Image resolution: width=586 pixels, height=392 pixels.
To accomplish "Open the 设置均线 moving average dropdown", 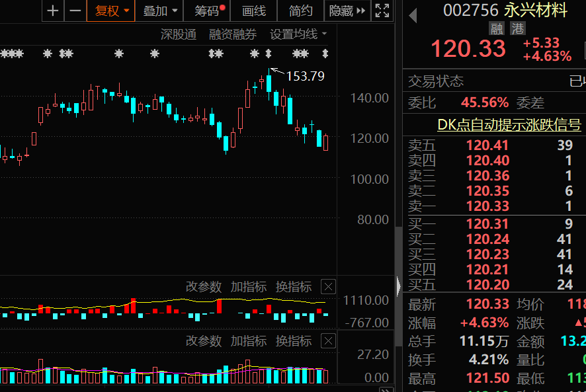I will click(298, 34).
